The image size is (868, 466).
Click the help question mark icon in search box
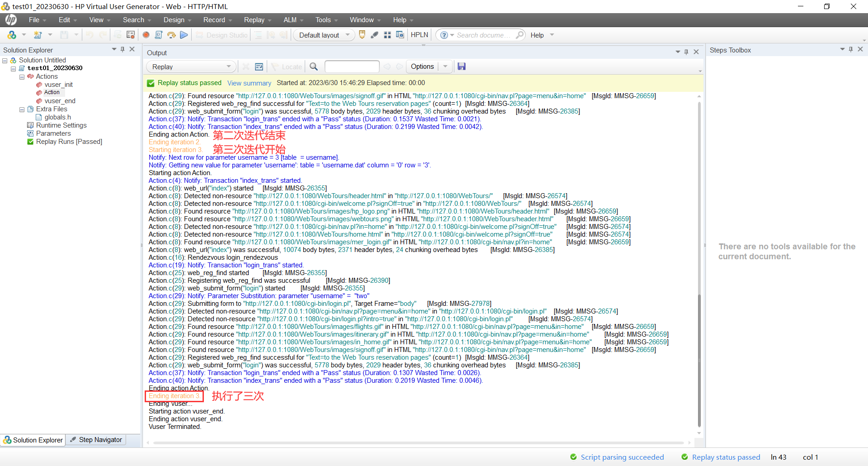[444, 35]
